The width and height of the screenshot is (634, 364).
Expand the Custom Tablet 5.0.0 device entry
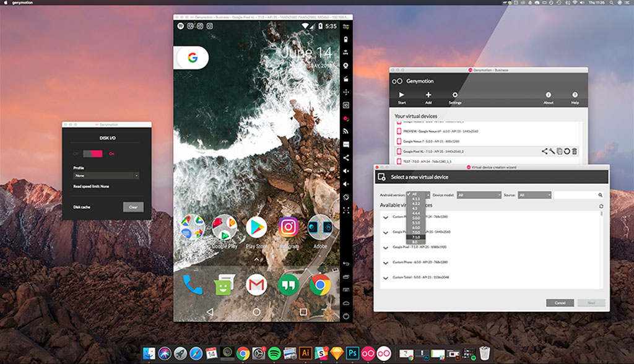(386, 277)
